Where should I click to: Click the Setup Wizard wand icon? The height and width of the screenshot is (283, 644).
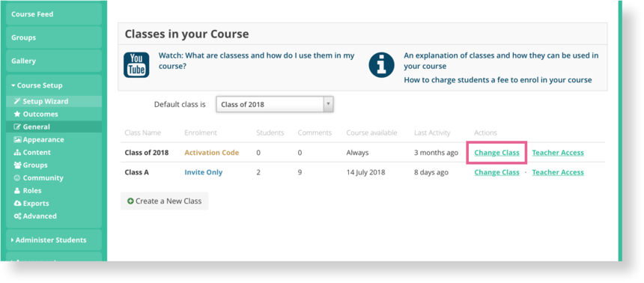pos(16,102)
